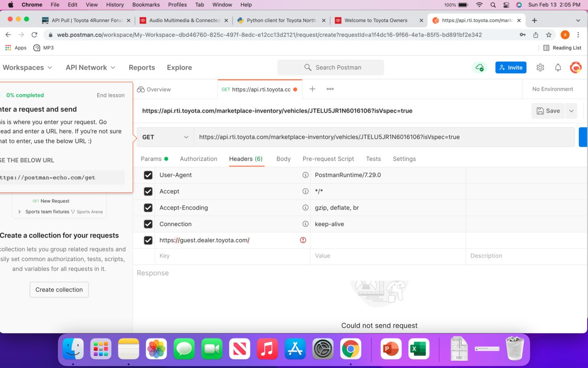Uncheck the guest.dealer.toyota.com header checkbox
This screenshot has height=368, width=588.
click(148, 240)
